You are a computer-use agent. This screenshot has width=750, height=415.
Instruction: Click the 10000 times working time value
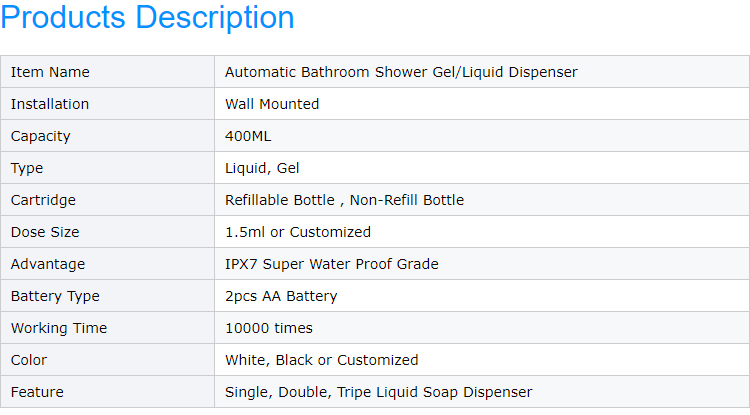(269, 328)
